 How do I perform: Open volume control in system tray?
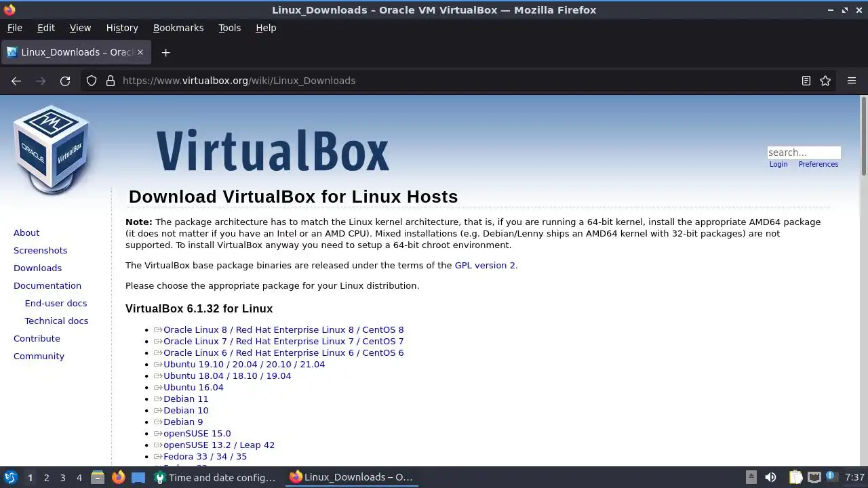[770, 477]
